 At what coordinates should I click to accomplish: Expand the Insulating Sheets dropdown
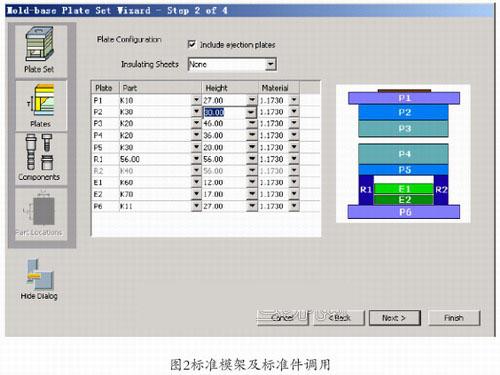271,64
